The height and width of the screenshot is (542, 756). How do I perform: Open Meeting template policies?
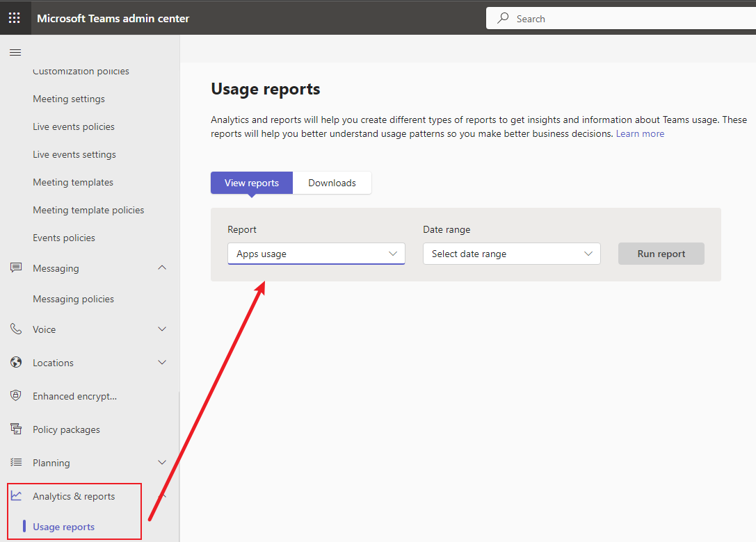coord(89,210)
